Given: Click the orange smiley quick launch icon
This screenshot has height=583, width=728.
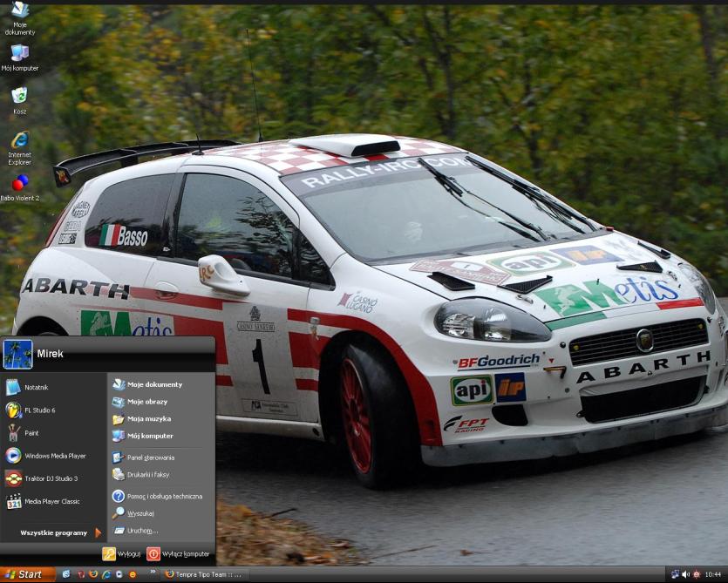Looking at the screenshot, I should [x=133, y=574].
